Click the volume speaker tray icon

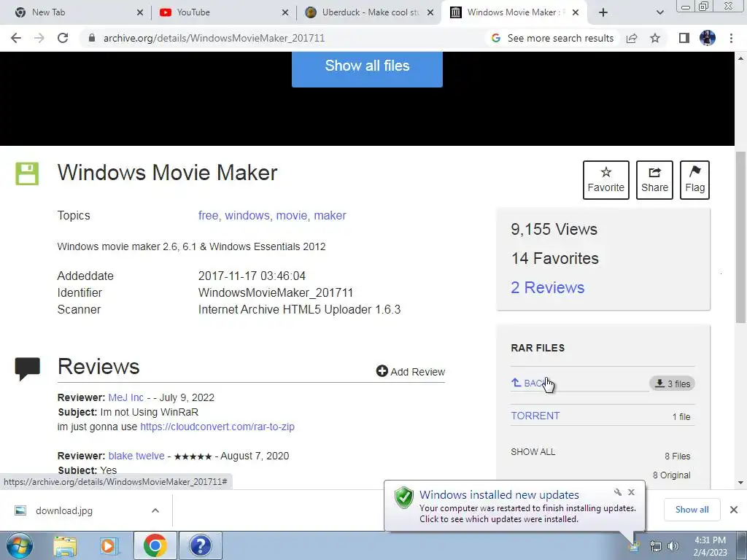point(673,546)
